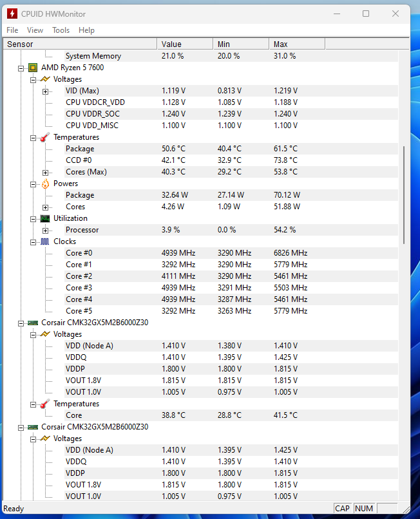Viewport: 420px width, 519px height.
Task: Click the 6826 MHz max value
Action: tap(291, 253)
